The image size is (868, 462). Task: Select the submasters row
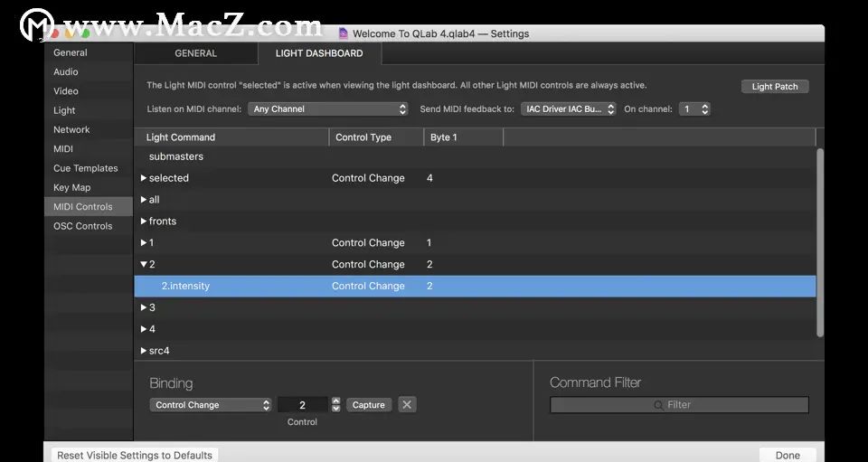(x=475, y=156)
